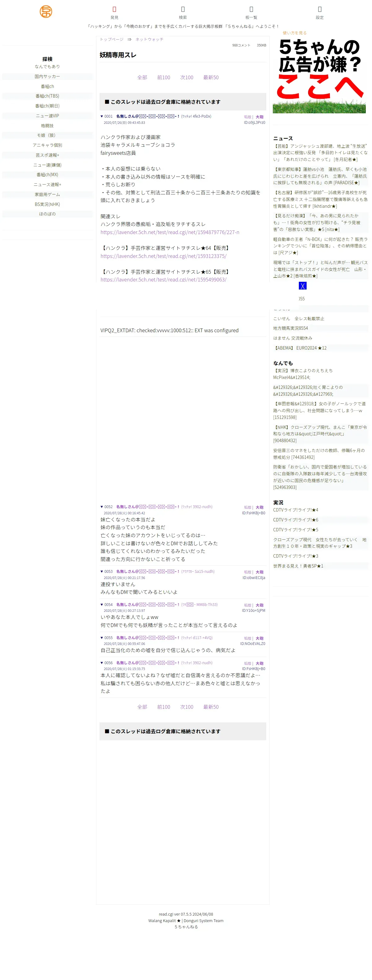Open ほのぼの board in sidebar
Screen dimensions: 372x980
[47, 214]
